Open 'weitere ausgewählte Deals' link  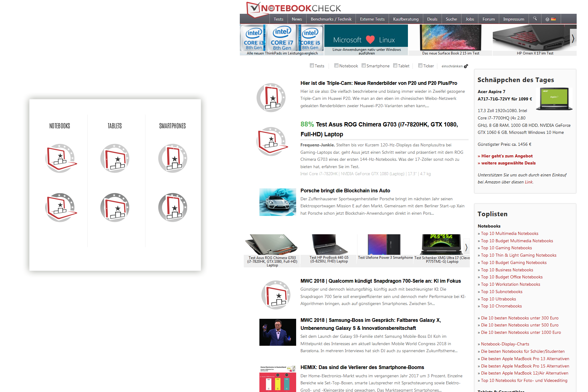tap(508, 163)
